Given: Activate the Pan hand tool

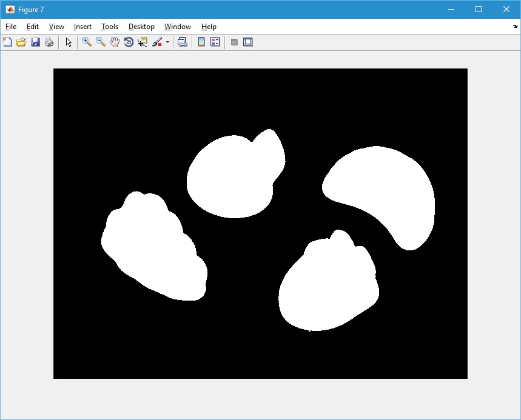Looking at the screenshot, I should click(x=115, y=42).
